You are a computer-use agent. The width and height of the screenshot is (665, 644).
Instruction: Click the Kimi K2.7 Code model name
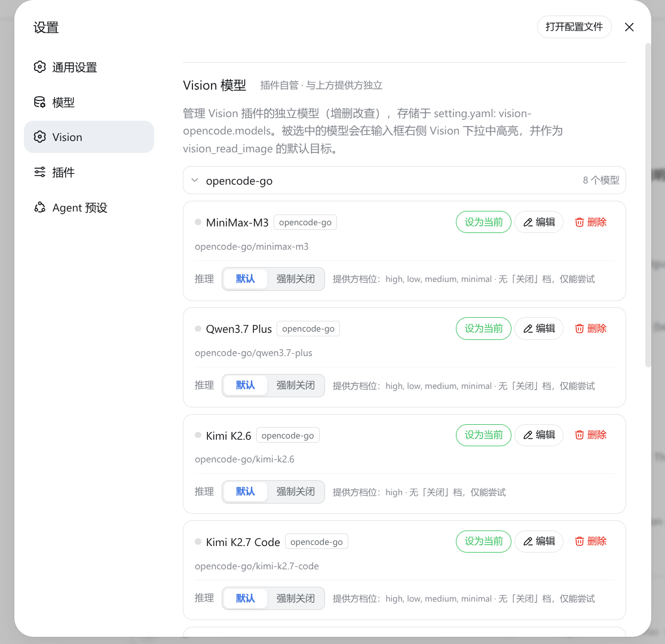pyautogui.click(x=243, y=542)
